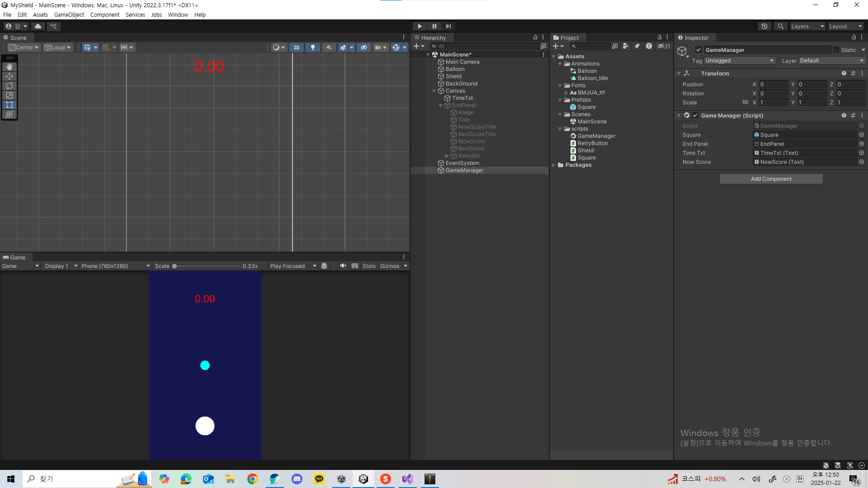Toggle the GameManager active checkbox
Image resolution: width=868 pixels, height=488 pixels.
click(x=698, y=50)
